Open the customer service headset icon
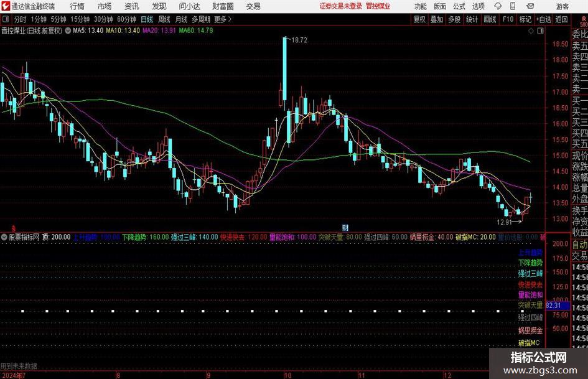Screen dimensions: 588x379 click(498, 6)
